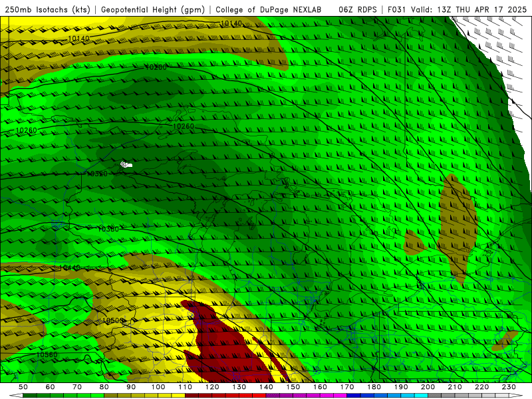Click the 10380 height contour label
Viewport: 532px width, 399px height.
(108, 229)
